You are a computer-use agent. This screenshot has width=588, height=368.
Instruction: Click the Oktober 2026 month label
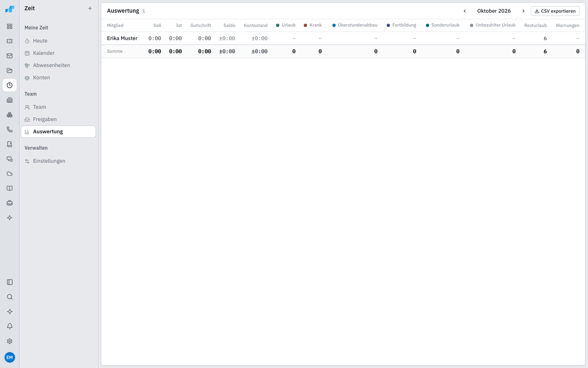(494, 11)
